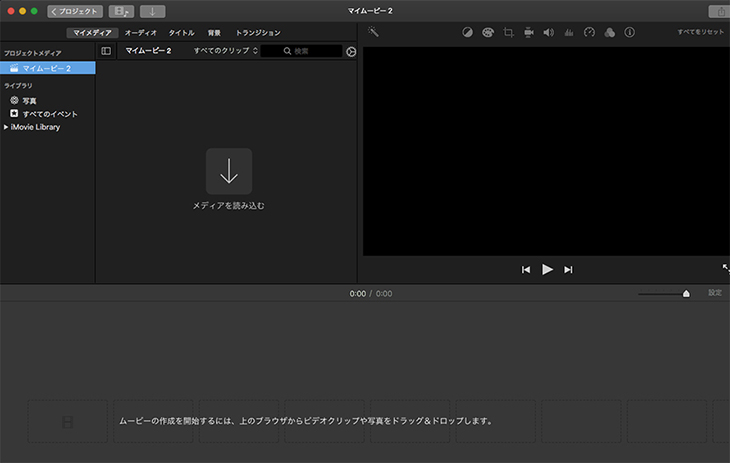Open 写真 library in the sidebar
The width and height of the screenshot is (730, 463).
[29, 101]
